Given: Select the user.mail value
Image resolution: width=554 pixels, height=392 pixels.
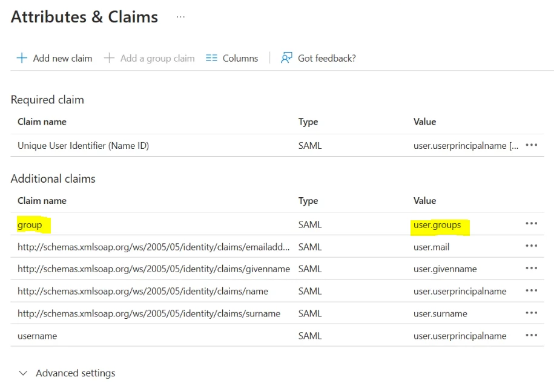Looking at the screenshot, I should pos(432,247).
